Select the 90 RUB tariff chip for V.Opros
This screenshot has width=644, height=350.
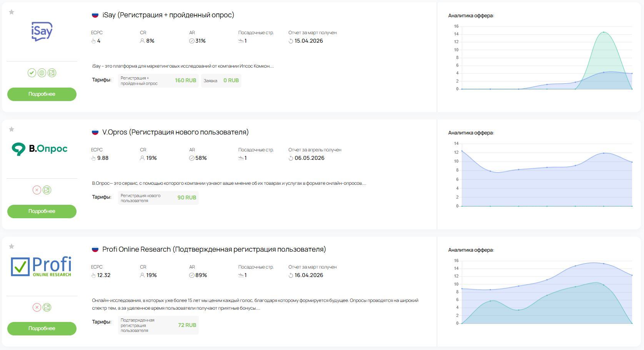[158, 198]
